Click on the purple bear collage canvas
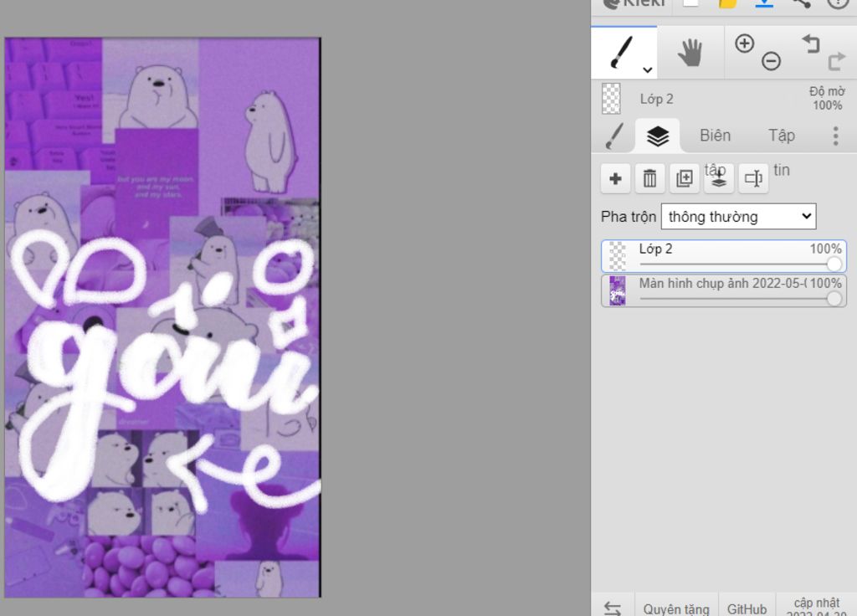 [x=163, y=317]
